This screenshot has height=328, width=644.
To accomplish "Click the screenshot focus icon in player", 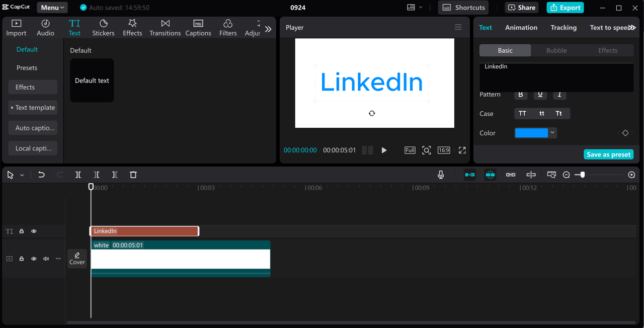I will 427,150.
